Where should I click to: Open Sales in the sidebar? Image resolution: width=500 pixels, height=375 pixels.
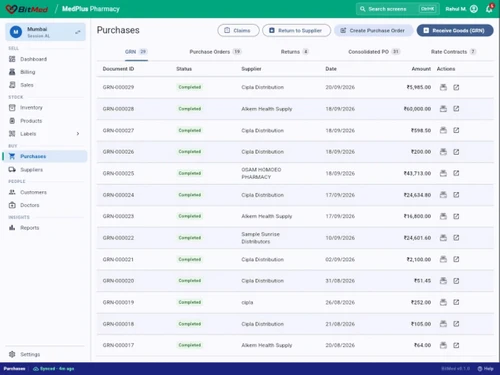tap(27, 85)
